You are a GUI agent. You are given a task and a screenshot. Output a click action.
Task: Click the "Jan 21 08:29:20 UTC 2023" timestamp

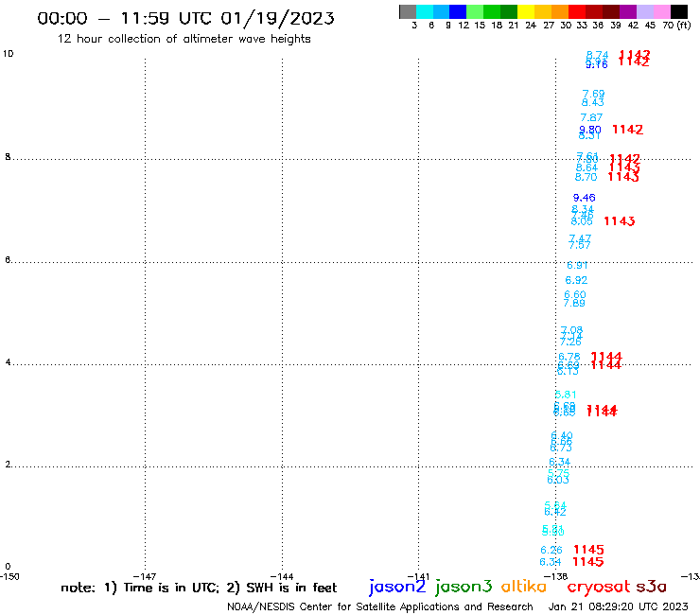coord(619,606)
